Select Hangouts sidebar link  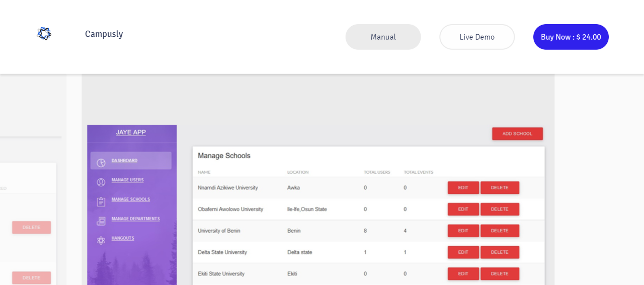123,238
